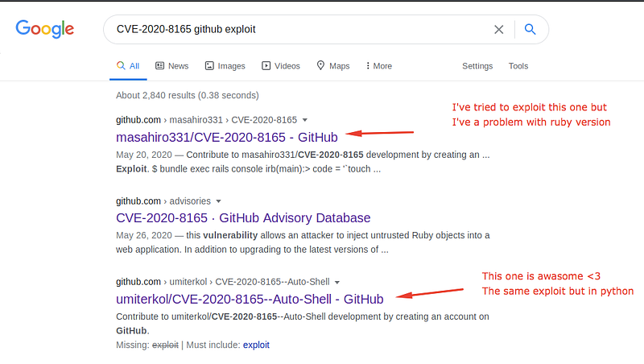Click the three-dot icon beside More
The image size is (644, 364).
[x=368, y=66]
